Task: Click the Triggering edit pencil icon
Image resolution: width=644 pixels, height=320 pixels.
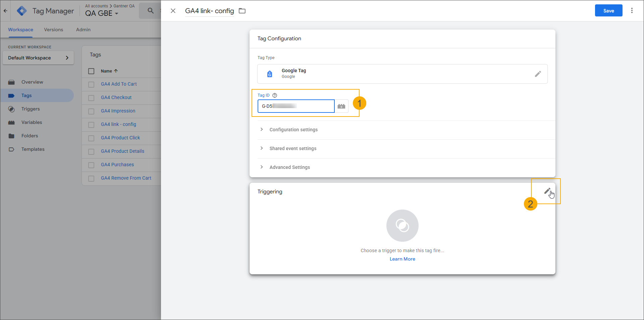Action: 547,191
